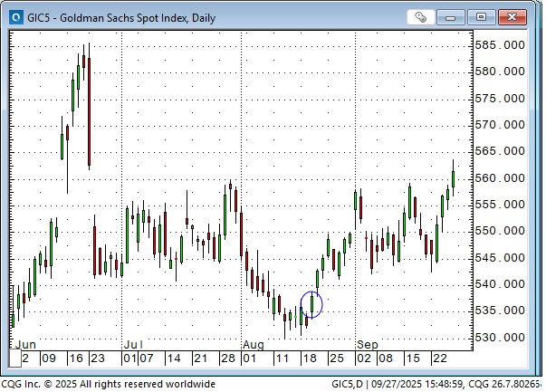Viewport: 546px width, 392px height.
Task: Select the blue circle annotation in August
Action: coord(311,304)
